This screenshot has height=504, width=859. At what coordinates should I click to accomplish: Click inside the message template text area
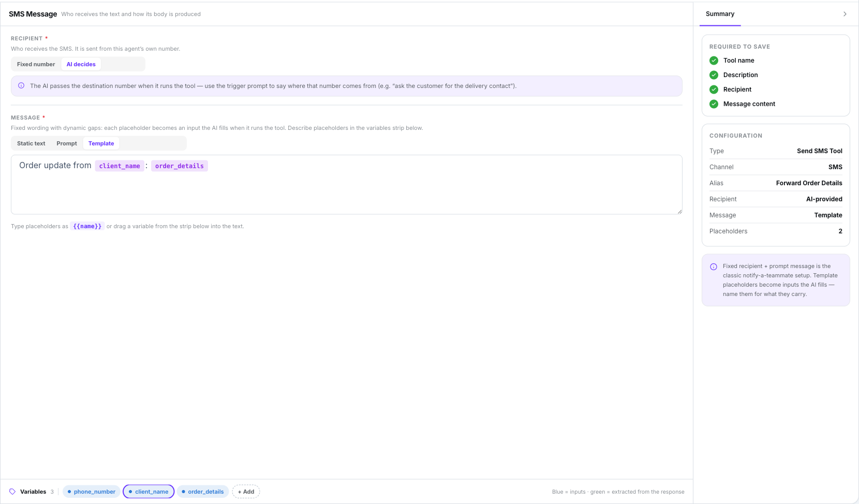click(x=346, y=185)
